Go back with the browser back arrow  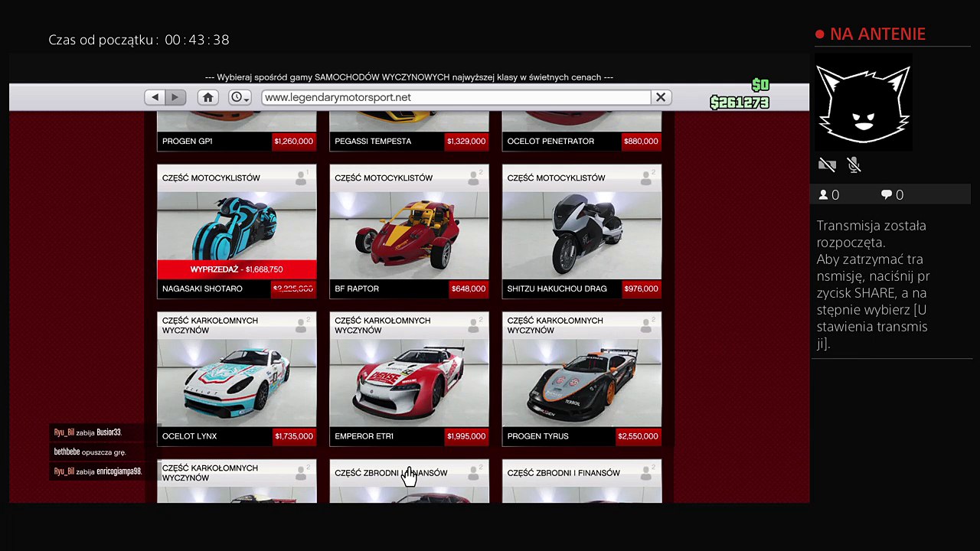(155, 97)
